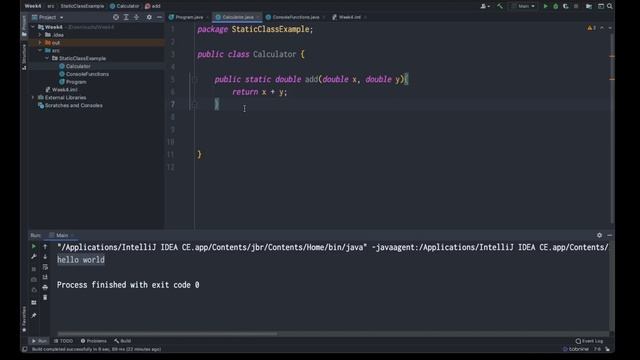Click wrench icon in Run panel
This screenshot has height=360, width=640.
tap(34, 257)
